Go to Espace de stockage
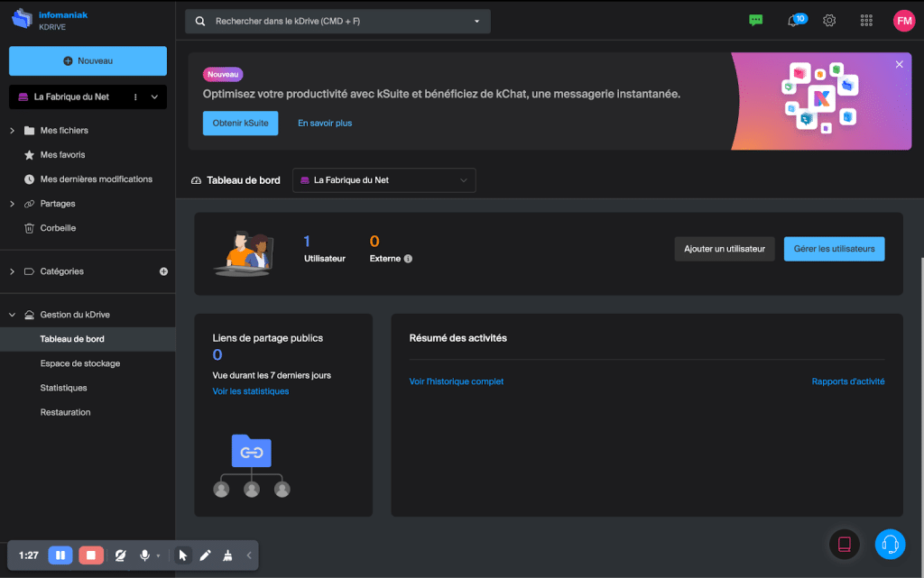The width and height of the screenshot is (924, 578). [80, 363]
